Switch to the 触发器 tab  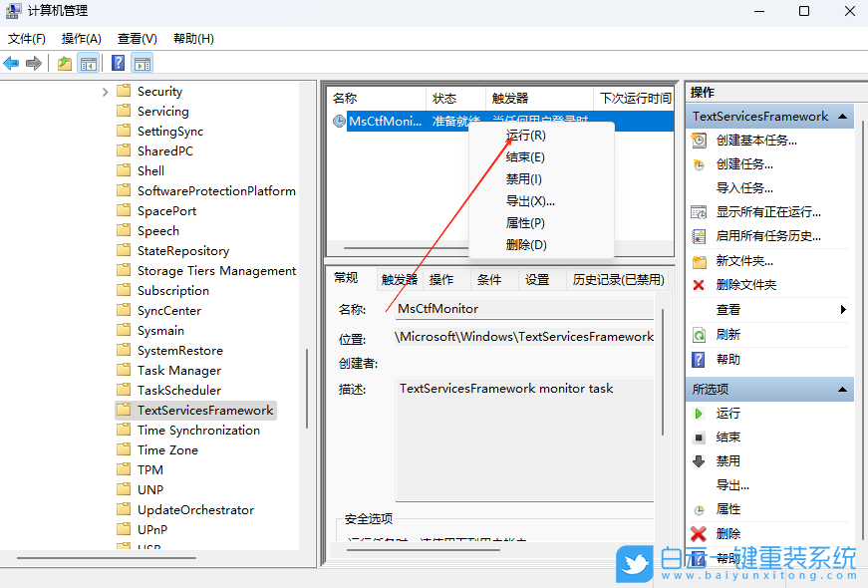398,278
